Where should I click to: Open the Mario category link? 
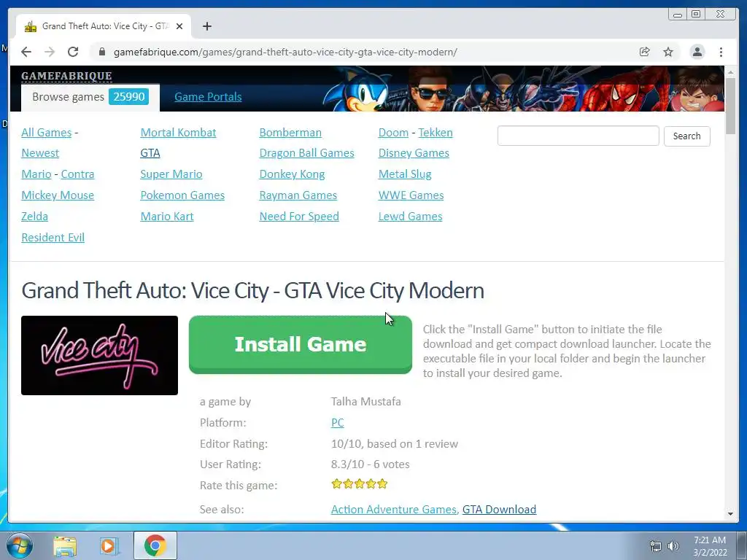click(36, 174)
